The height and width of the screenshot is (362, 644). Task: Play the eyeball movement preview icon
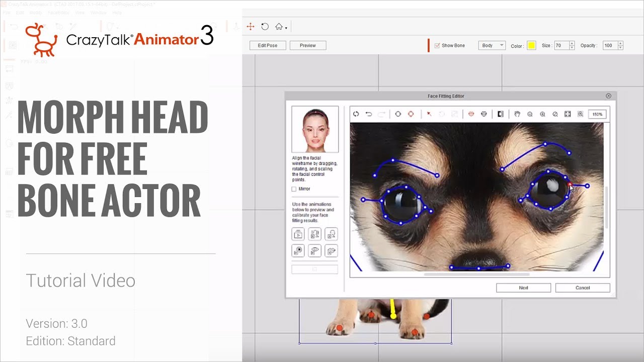click(298, 250)
